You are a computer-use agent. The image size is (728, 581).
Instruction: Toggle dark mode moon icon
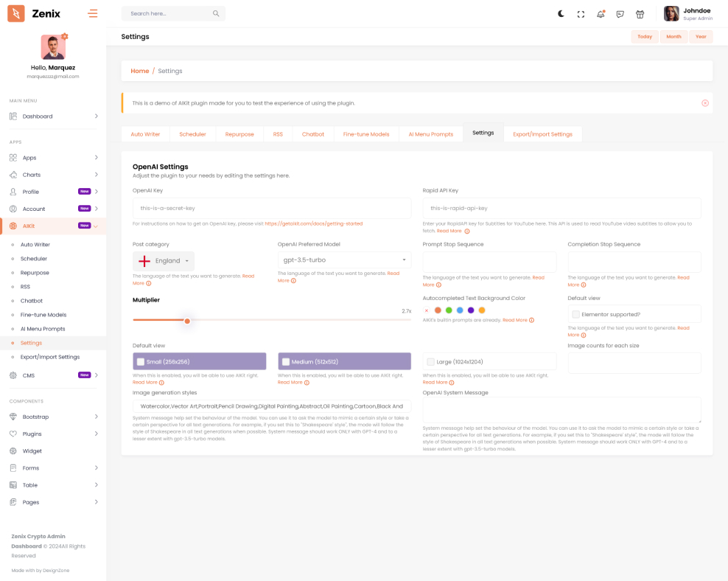[561, 13]
